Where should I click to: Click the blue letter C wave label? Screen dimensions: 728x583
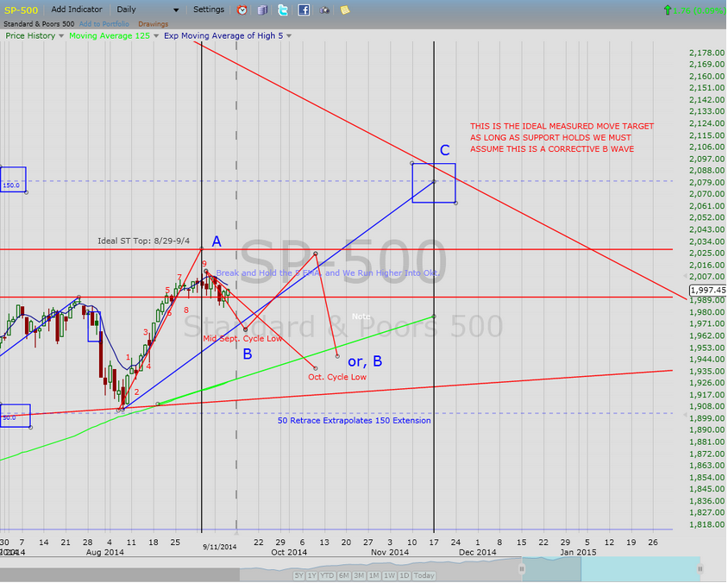445,150
